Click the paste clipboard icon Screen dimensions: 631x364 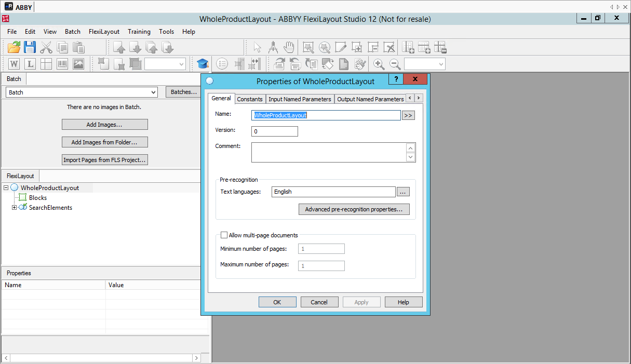(79, 48)
